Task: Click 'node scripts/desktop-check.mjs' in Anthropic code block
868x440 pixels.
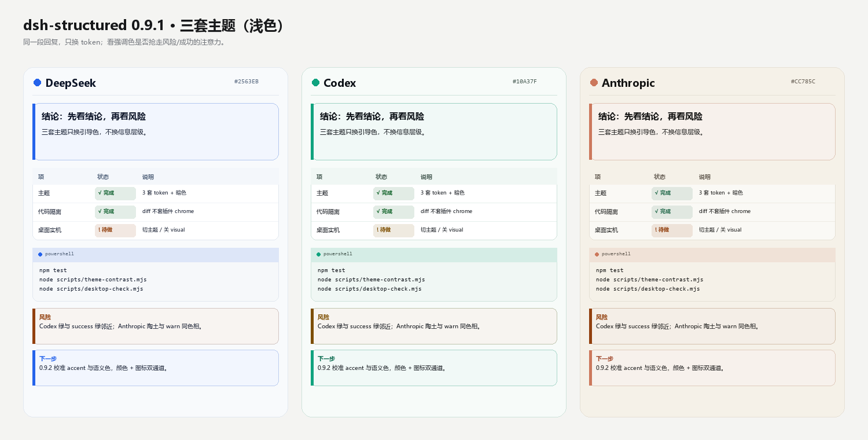Action: coord(648,289)
